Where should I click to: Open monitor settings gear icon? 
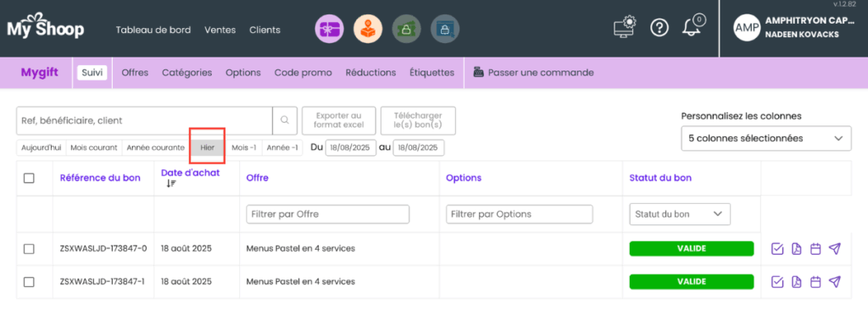625,27
